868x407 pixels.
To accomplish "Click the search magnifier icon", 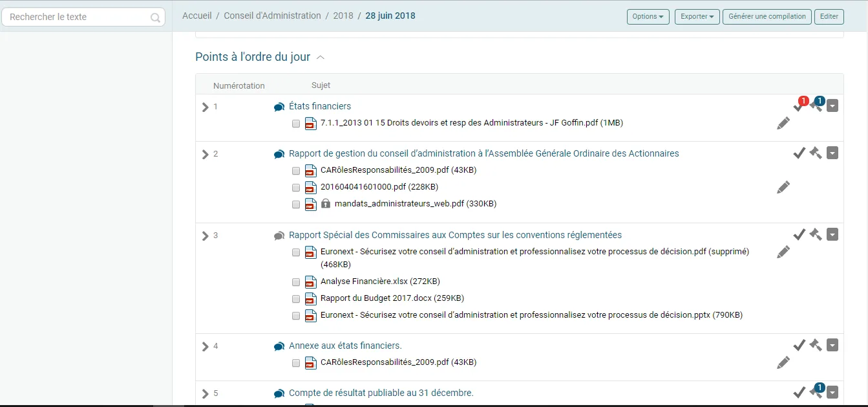I will click(155, 17).
